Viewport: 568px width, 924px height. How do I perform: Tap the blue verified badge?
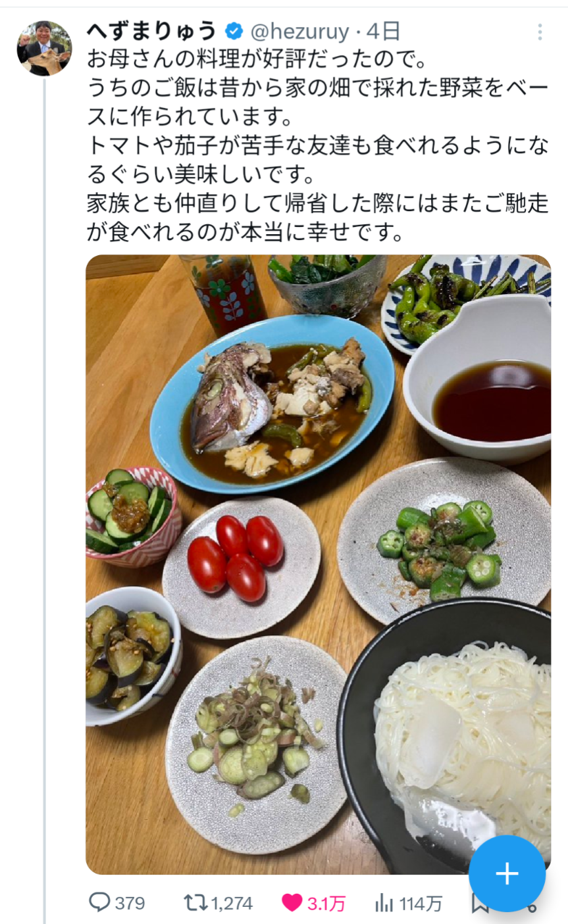(x=233, y=31)
